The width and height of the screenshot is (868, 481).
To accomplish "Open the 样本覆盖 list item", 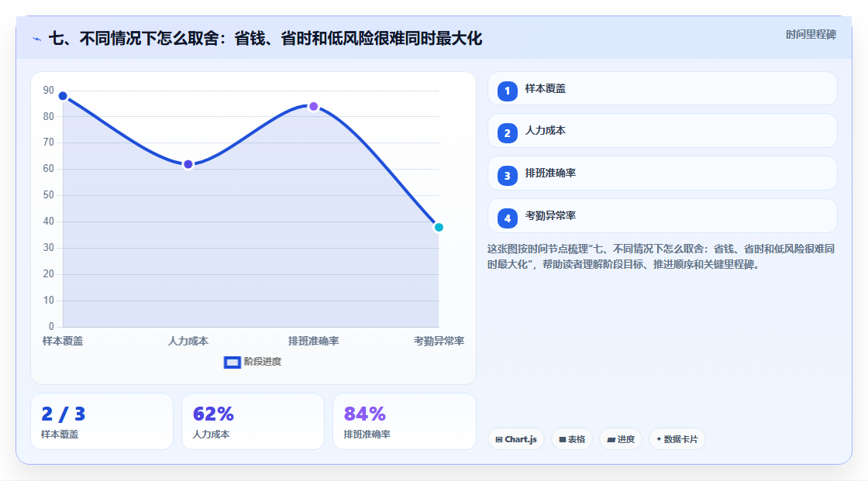I will [662, 88].
